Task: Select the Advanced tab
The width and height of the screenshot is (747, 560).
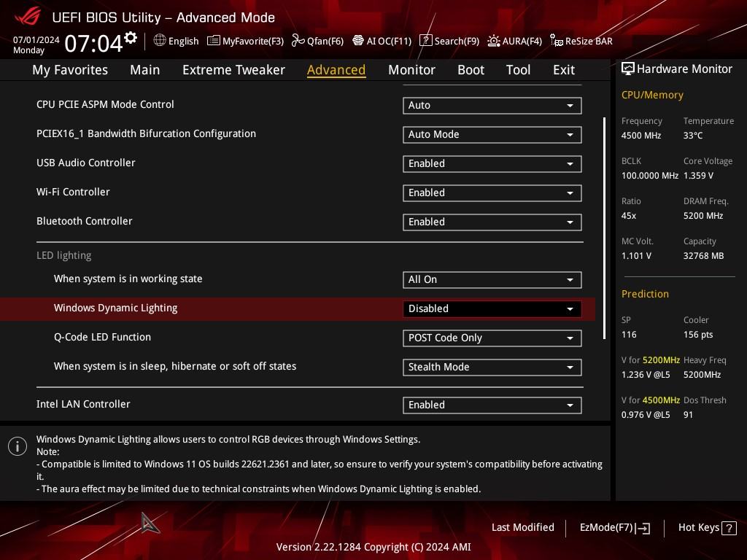Action: coord(336,70)
